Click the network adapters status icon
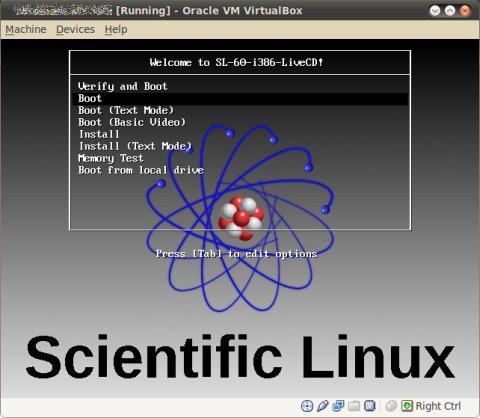480x418 pixels. pos(338,406)
